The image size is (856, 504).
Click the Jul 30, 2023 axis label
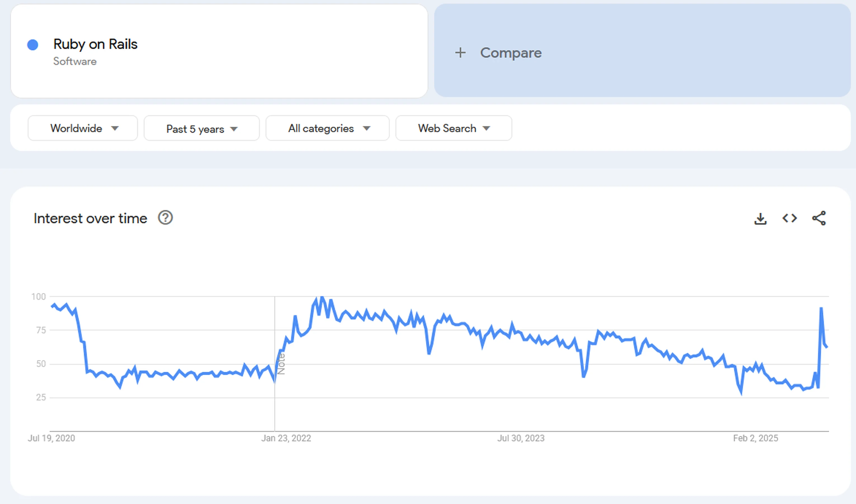click(521, 438)
